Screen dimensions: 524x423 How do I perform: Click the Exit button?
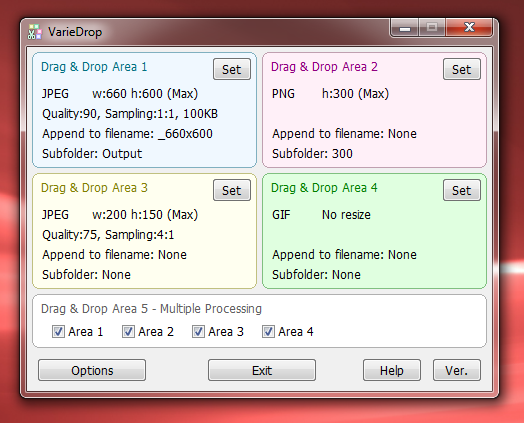click(x=262, y=370)
